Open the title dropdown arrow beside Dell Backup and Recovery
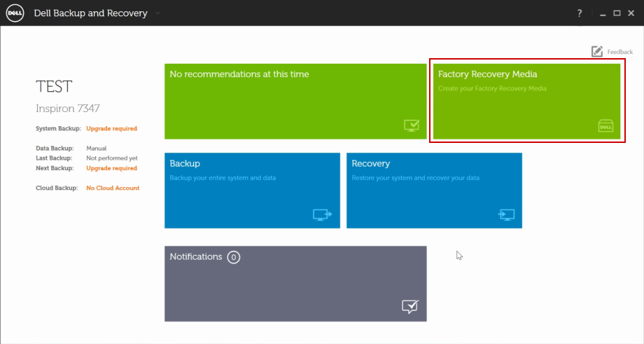644x344 pixels. click(x=157, y=13)
